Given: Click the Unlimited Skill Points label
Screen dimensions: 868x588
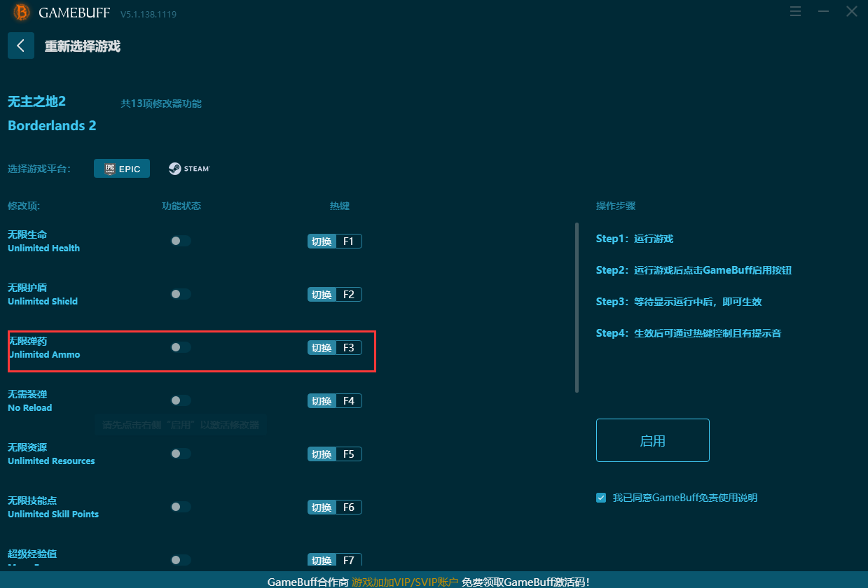Looking at the screenshot, I should (x=53, y=514).
